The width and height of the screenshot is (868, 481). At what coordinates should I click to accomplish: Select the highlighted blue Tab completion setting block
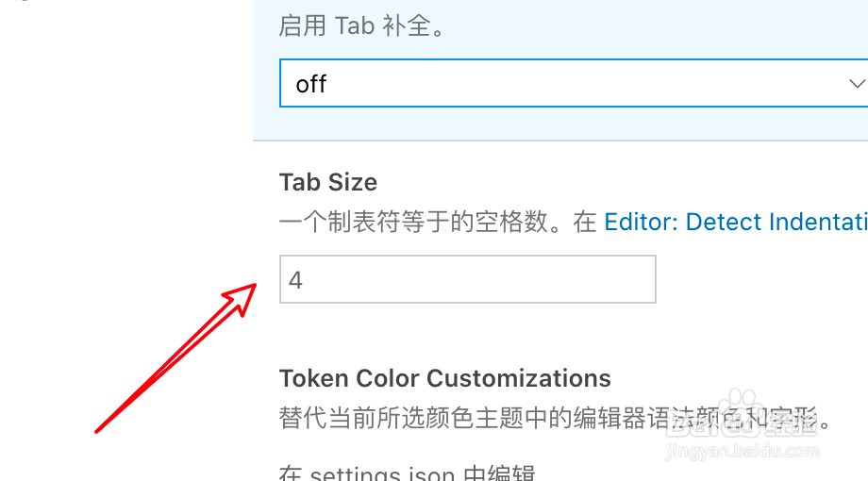click(560, 70)
